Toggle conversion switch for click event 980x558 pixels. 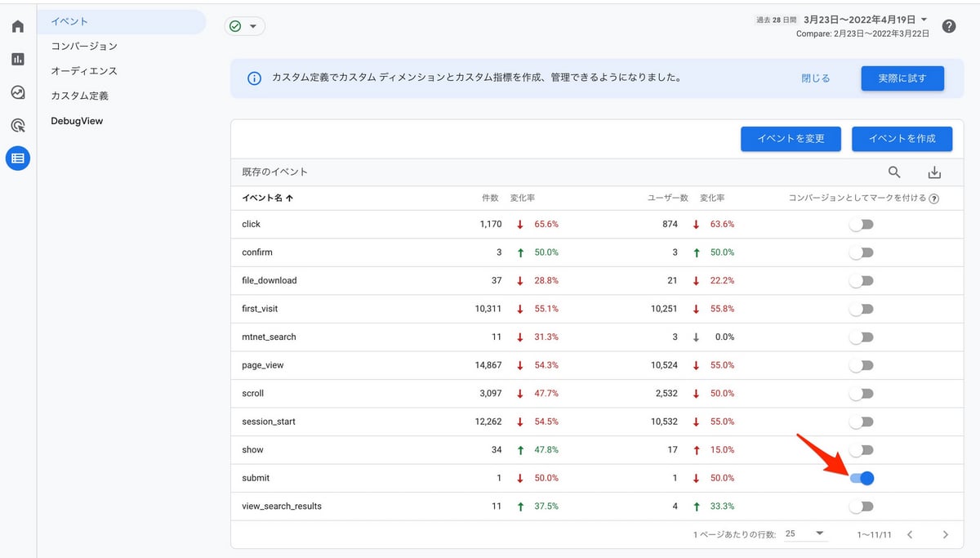point(862,224)
